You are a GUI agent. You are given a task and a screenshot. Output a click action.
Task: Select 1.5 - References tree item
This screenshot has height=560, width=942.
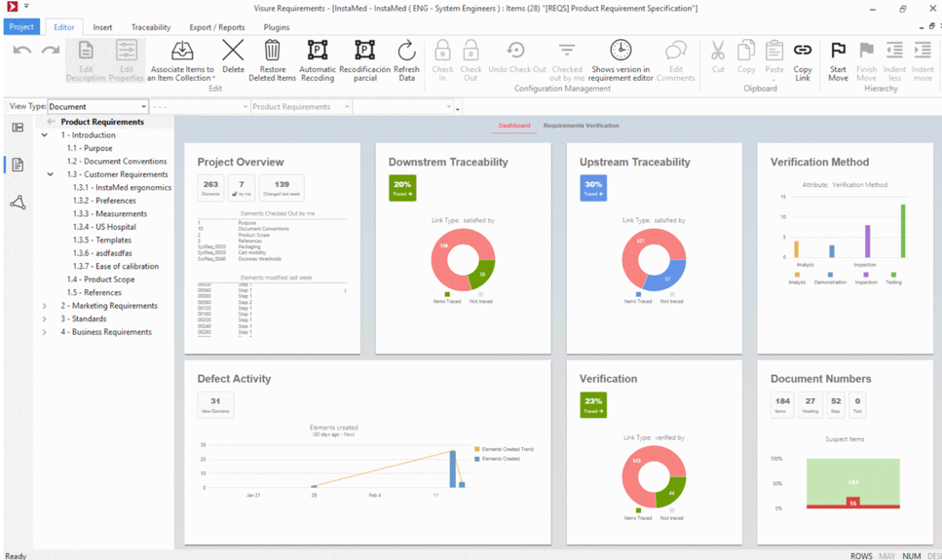pos(94,292)
